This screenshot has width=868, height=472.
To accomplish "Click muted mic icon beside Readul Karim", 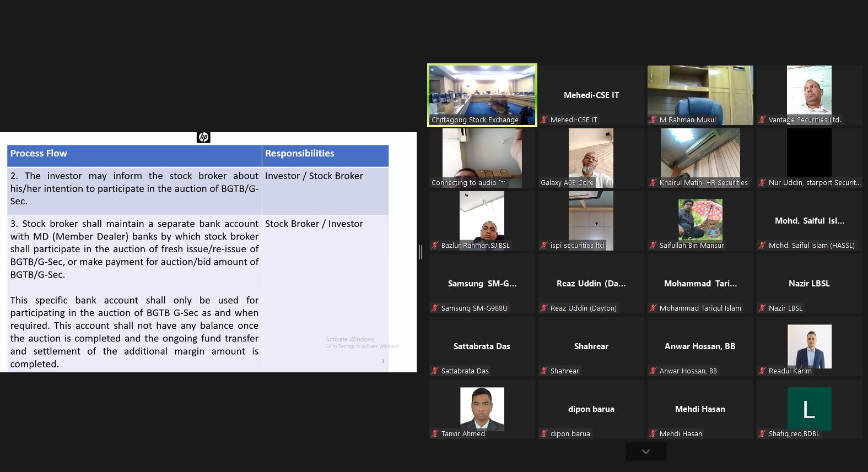I will pos(763,371).
